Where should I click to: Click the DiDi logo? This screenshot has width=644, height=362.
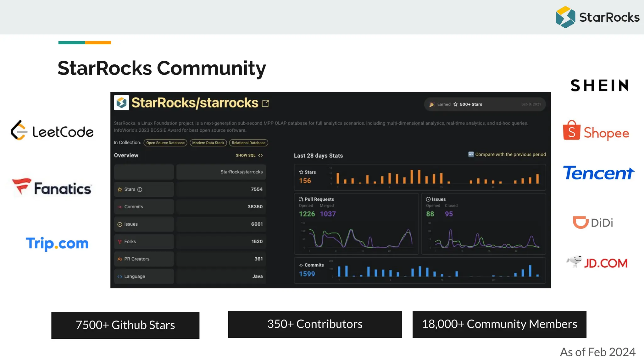click(x=593, y=222)
